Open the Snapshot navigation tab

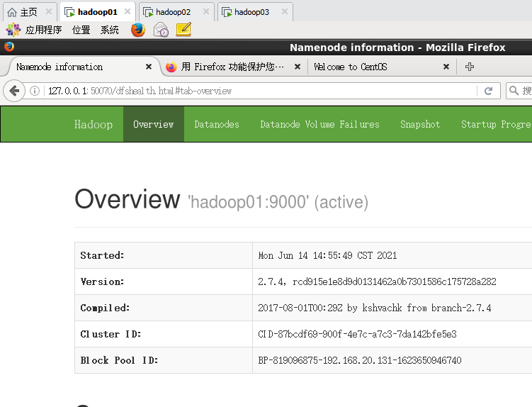[420, 124]
